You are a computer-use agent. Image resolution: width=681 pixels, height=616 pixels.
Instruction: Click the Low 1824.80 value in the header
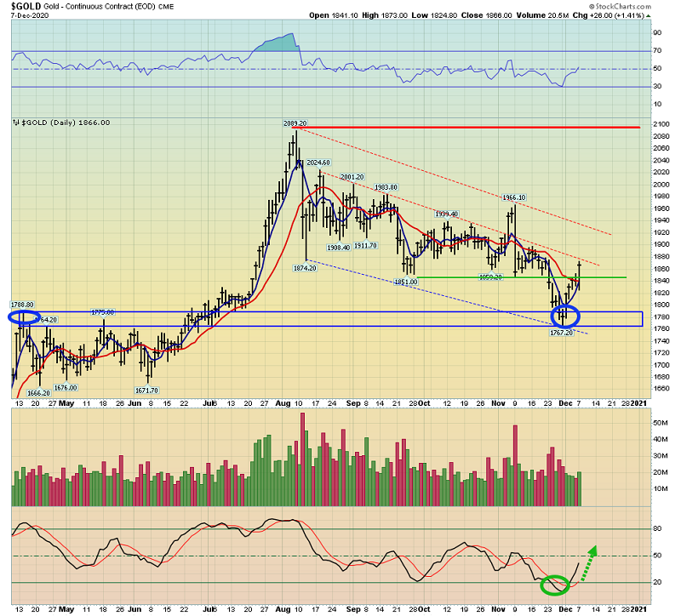coord(434,15)
